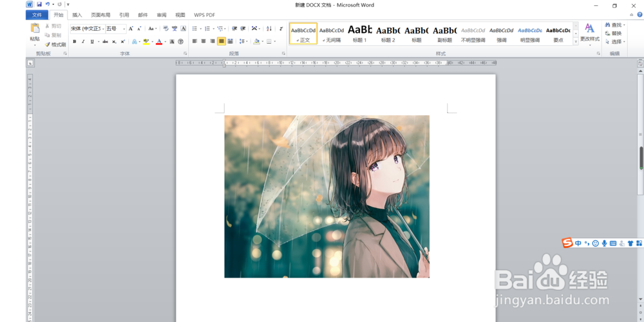Viewport: 644px width, 322px height.
Task: Open the 文件 (File) tab
Action: [37, 15]
